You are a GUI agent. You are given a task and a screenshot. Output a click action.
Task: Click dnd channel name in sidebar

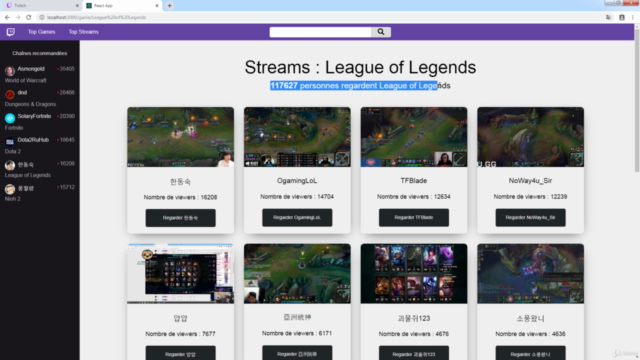click(22, 93)
